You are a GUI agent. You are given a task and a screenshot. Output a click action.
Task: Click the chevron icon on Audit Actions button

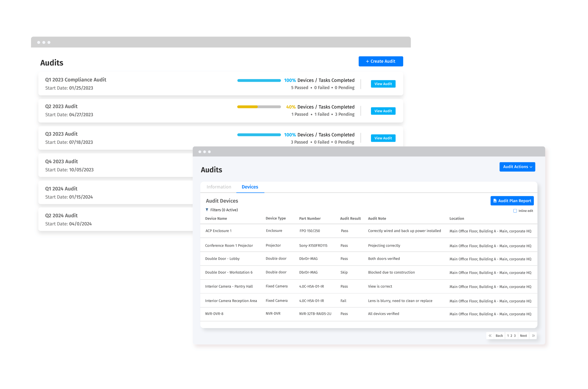531,167
